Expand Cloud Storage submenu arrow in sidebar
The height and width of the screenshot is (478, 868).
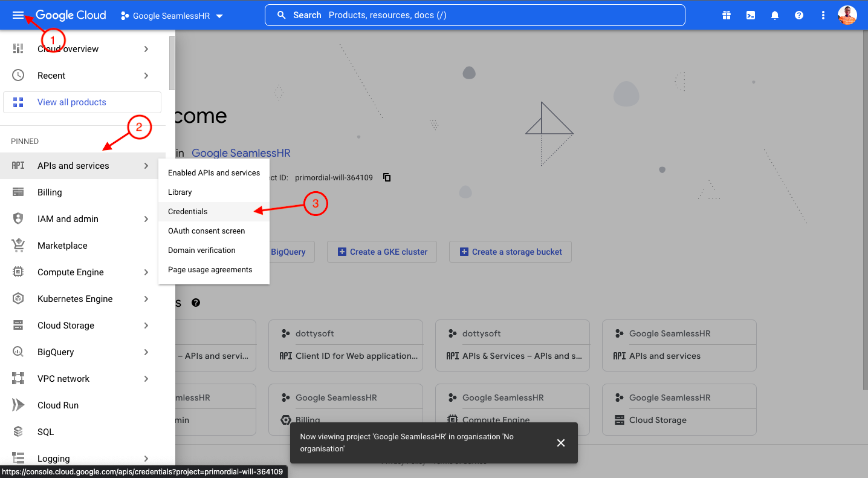146,326
